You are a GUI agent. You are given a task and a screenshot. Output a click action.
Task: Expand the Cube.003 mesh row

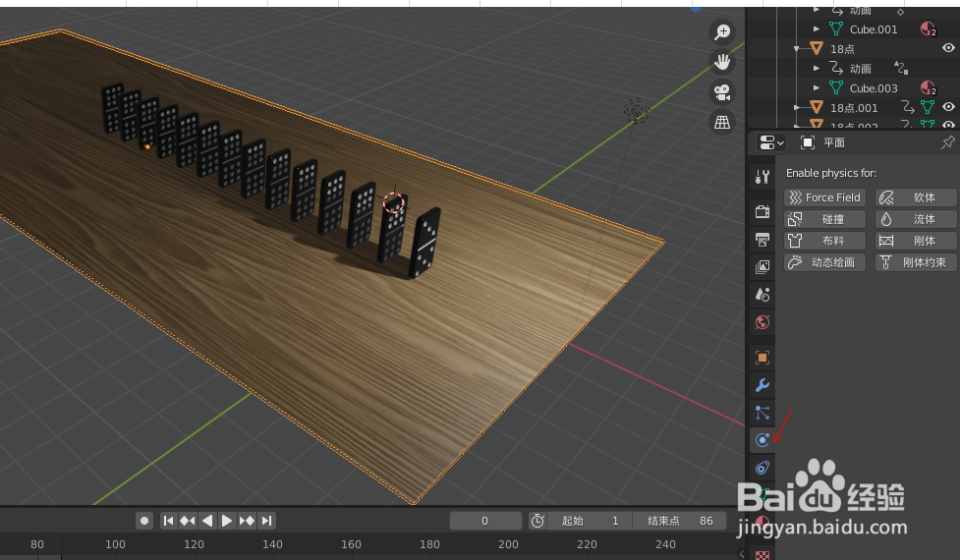(817, 87)
